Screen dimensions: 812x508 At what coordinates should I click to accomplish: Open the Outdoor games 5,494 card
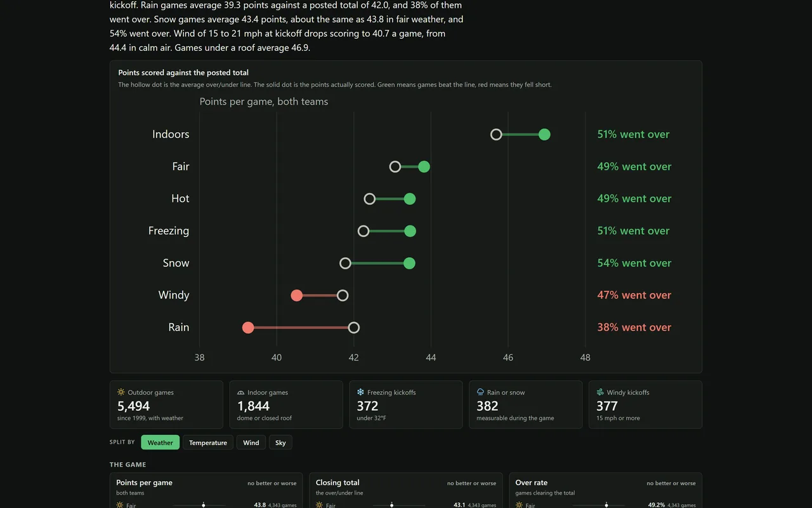click(x=166, y=404)
